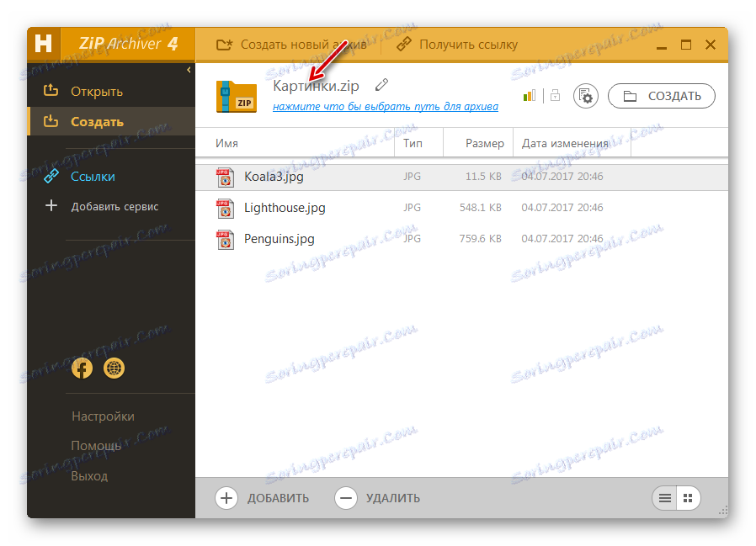Click the archive name Картинки.zip
This screenshot has width=756, height=546.
click(x=316, y=86)
